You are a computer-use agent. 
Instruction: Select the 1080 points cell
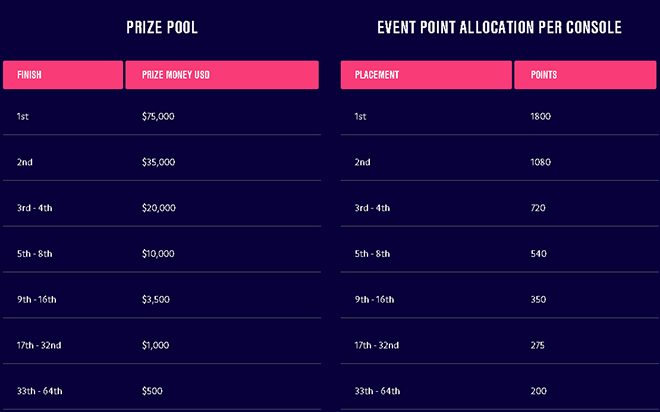(540, 162)
